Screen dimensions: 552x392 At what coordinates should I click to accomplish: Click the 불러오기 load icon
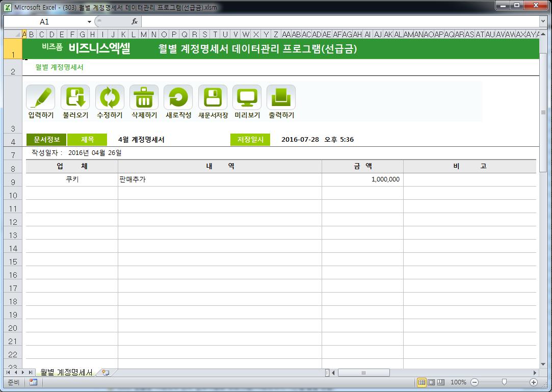[75, 97]
